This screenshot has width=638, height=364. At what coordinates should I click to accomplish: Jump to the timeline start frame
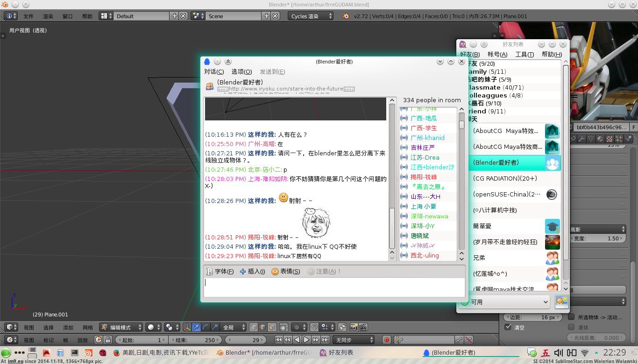coord(279,340)
